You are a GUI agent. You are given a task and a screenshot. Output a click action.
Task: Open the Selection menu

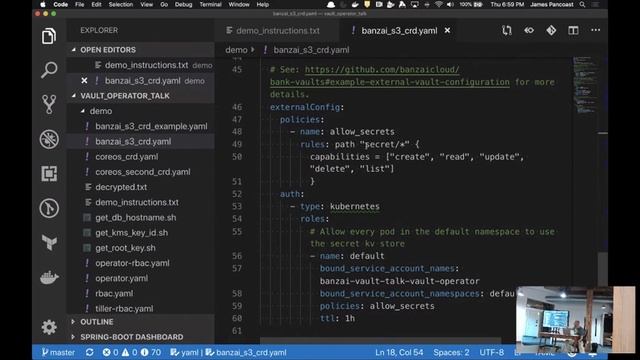tap(120, 4)
